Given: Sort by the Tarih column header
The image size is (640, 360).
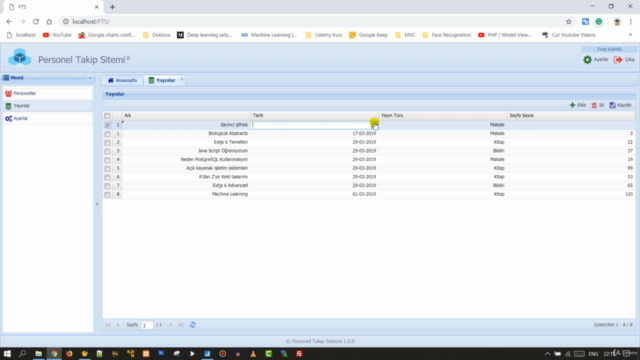Looking at the screenshot, I should click(x=314, y=116).
